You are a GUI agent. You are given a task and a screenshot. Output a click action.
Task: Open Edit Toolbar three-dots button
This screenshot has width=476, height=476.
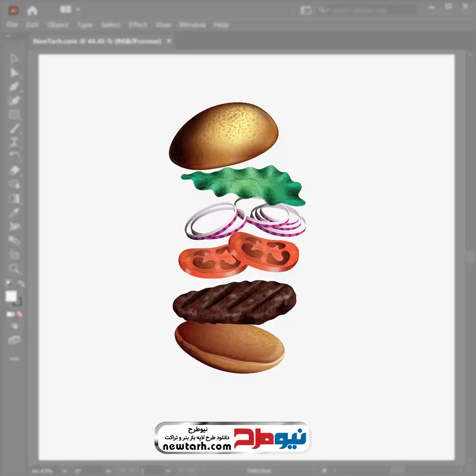[14, 358]
